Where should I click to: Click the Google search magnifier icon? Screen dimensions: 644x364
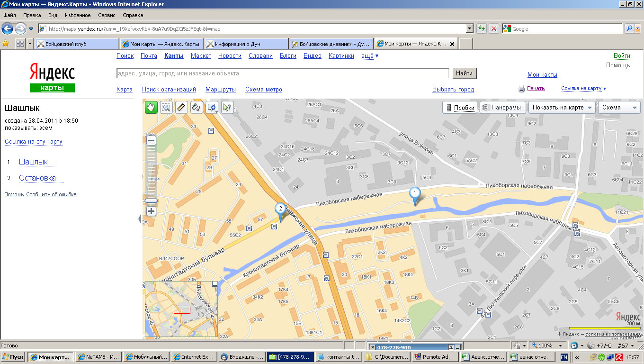point(629,29)
